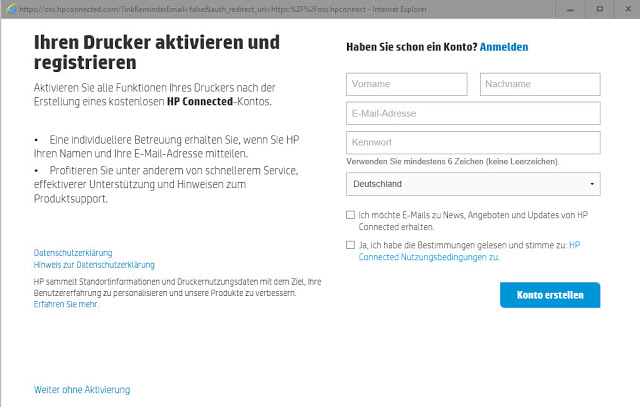Screen dimensions: 640x407
Task: Click into the Nachname field
Action: point(540,85)
